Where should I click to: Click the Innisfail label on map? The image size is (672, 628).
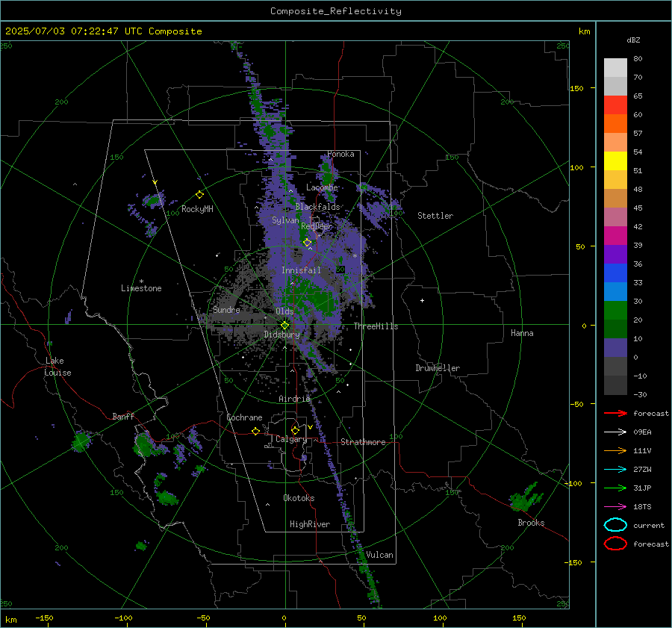301,270
